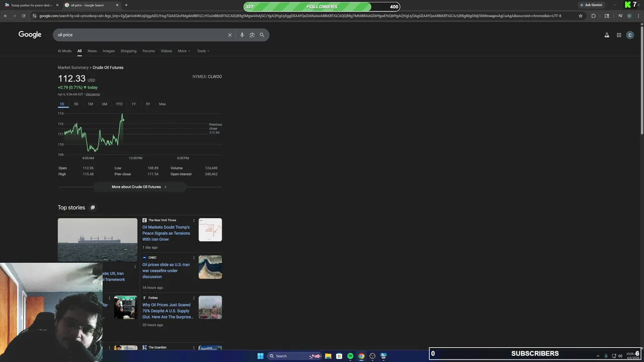Open Search by image camera icon
Viewport: 644px width, 362px height.
point(252,35)
